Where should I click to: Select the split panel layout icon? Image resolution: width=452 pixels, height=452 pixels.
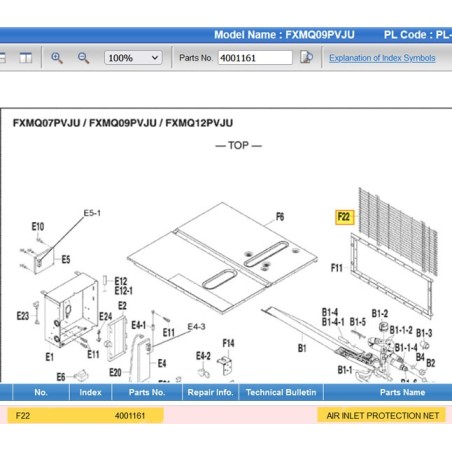[x=25, y=58]
